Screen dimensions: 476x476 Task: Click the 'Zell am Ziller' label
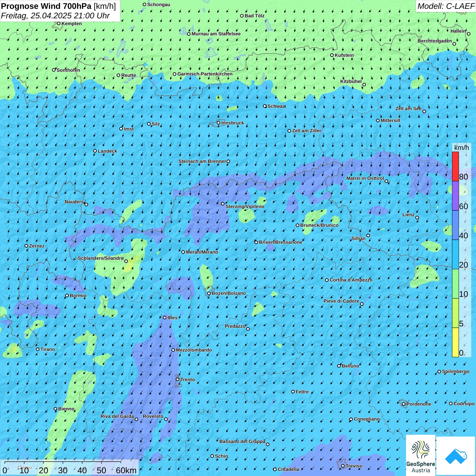(307, 131)
